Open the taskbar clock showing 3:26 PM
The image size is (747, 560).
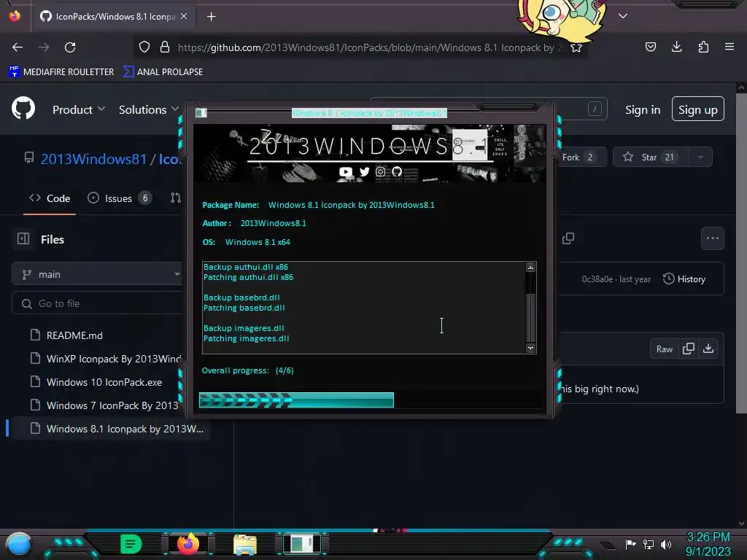pyautogui.click(x=708, y=544)
